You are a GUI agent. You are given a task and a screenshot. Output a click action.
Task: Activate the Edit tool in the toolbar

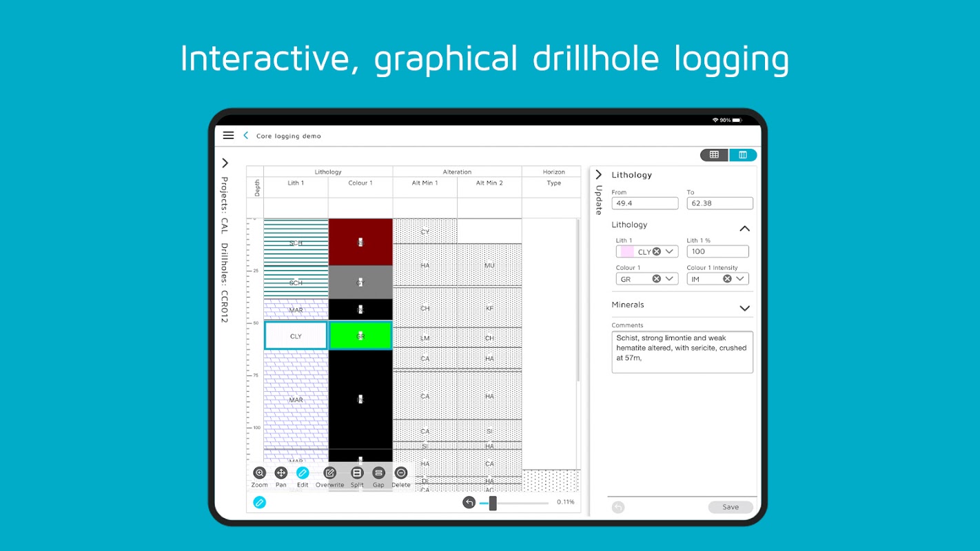pos(303,473)
